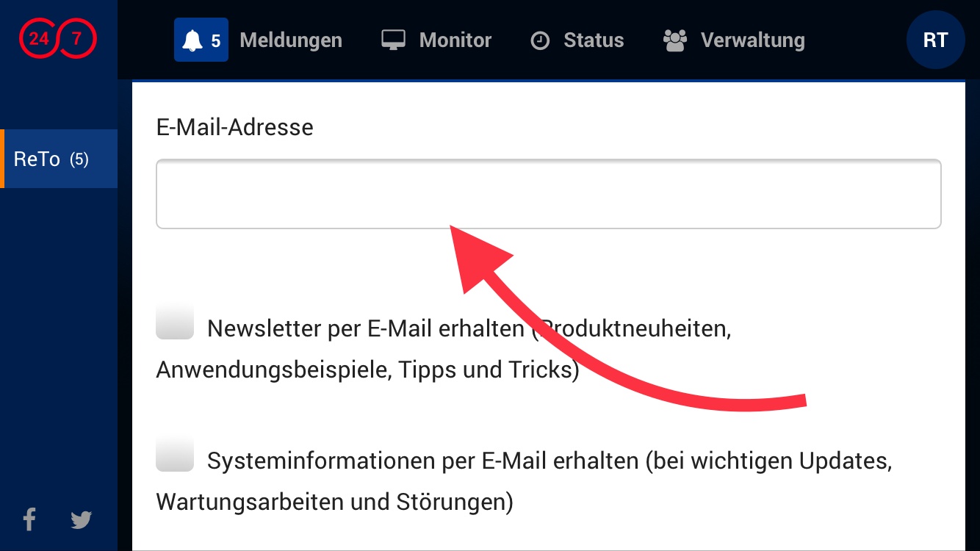Viewport: 980px width, 551px height.
Task: Click the ReTo count badge (5)
Action: pos(79,159)
